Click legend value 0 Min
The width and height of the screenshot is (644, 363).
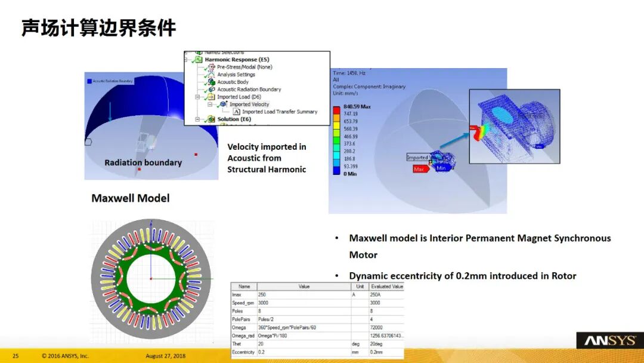pyautogui.click(x=350, y=174)
